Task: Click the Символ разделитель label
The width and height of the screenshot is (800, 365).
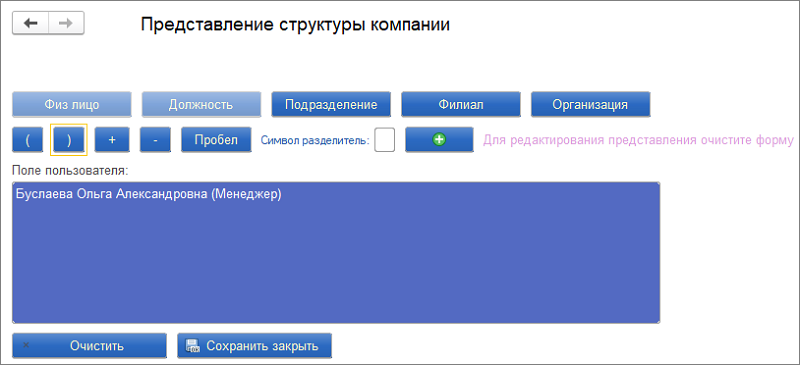Action: tap(315, 140)
